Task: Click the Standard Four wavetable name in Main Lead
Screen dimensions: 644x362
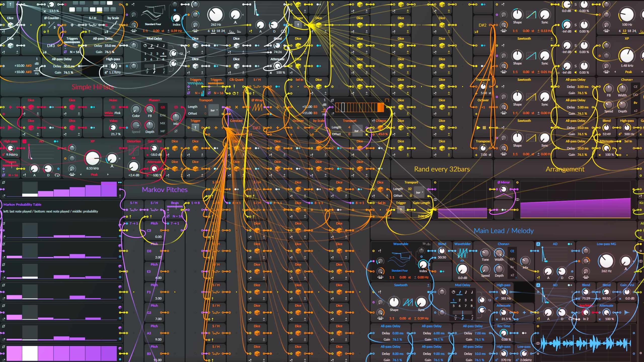Action: pos(399,271)
